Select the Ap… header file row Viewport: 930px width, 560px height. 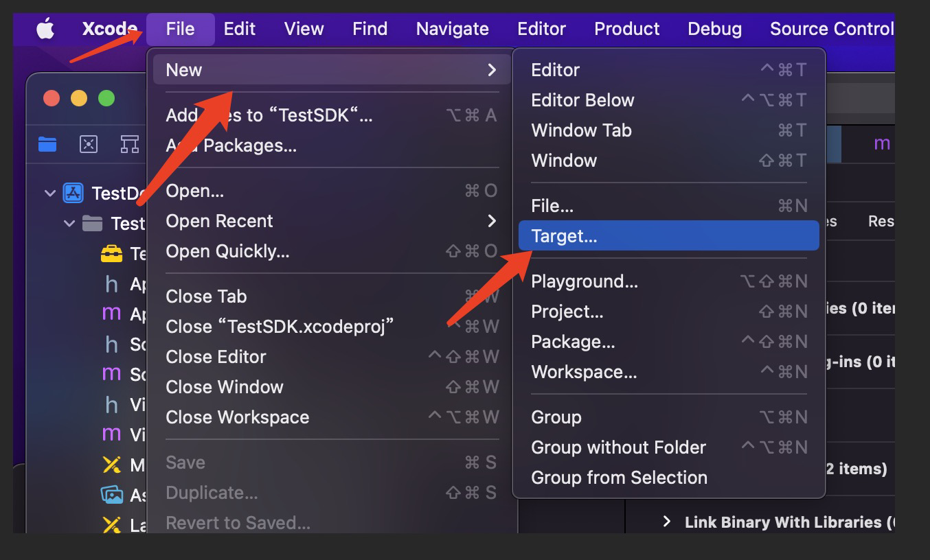[x=124, y=284]
